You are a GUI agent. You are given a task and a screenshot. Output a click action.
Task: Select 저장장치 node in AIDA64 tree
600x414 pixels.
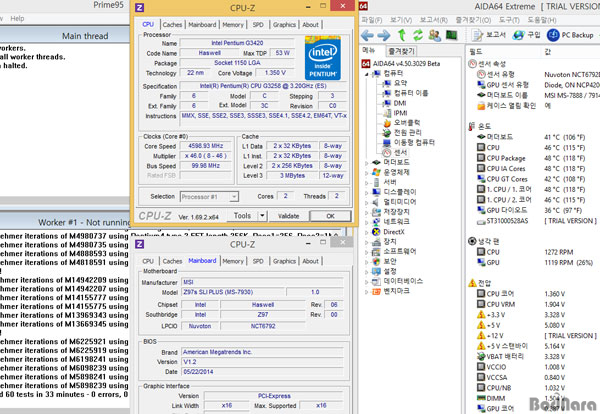[391, 212]
